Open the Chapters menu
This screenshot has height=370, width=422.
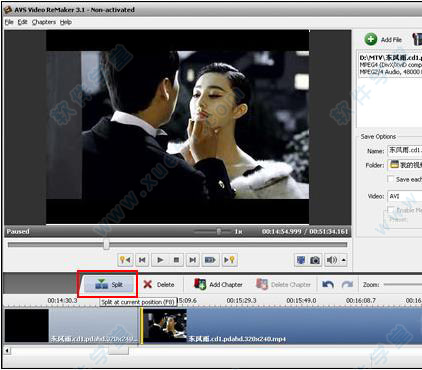(x=44, y=22)
